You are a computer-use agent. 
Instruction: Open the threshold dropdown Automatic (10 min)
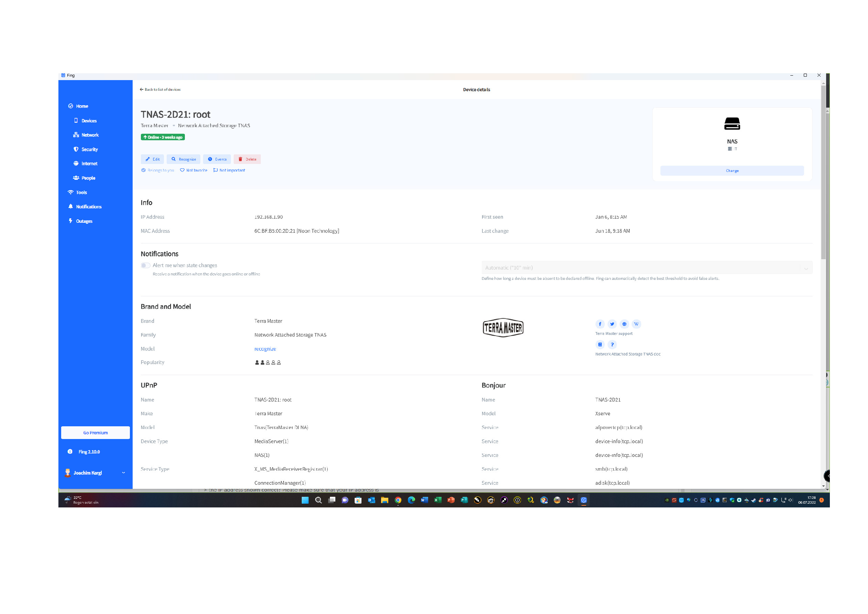pos(647,267)
